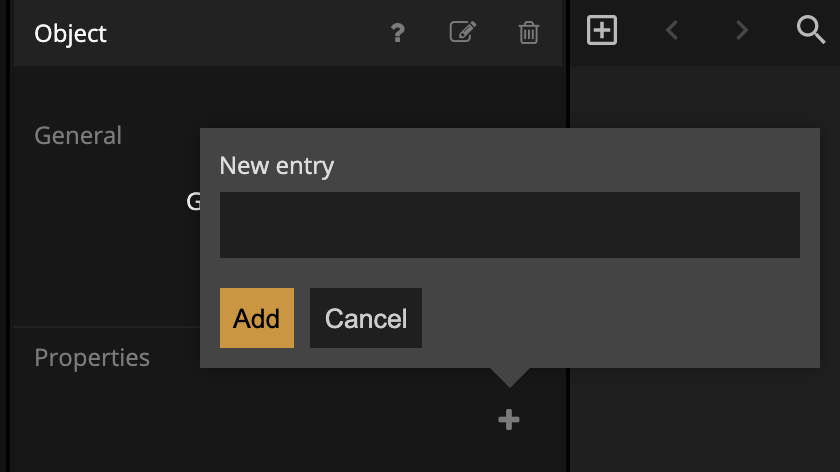Image resolution: width=840 pixels, height=472 pixels.
Task: Click the "New entry" label text
Action: coord(276,165)
